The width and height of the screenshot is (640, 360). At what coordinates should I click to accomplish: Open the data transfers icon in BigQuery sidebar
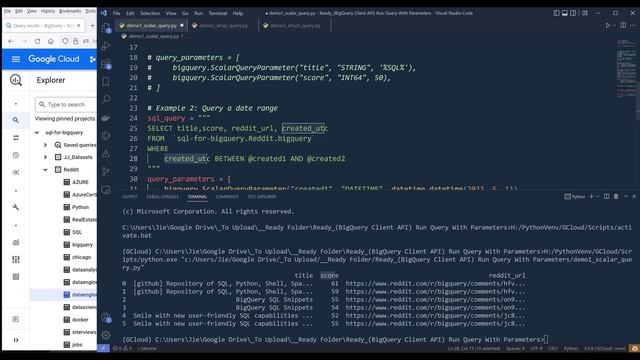[16, 138]
